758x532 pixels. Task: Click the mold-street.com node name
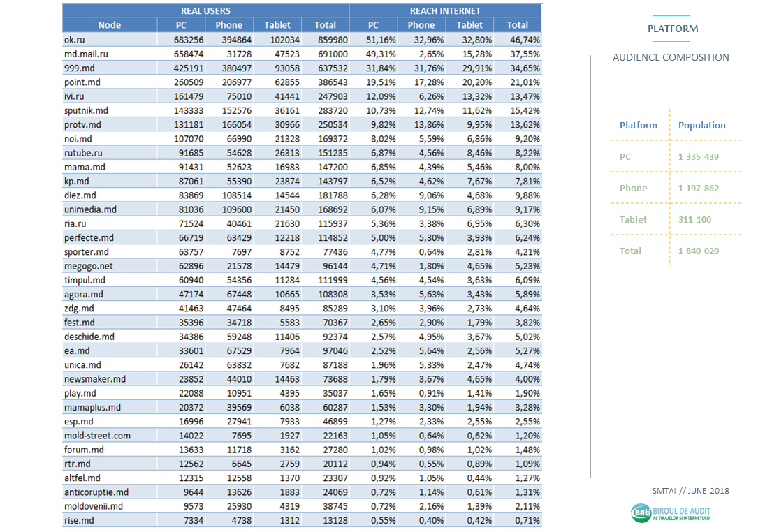tap(97, 436)
